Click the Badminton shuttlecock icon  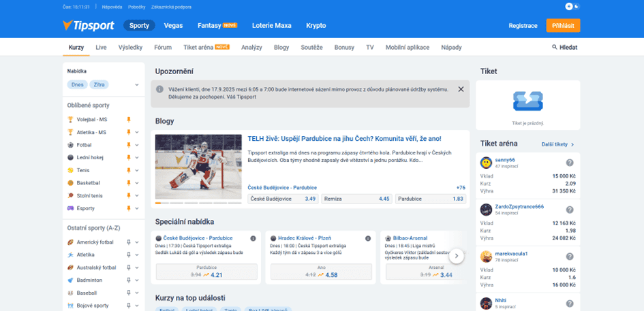click(x=70, y=280)
